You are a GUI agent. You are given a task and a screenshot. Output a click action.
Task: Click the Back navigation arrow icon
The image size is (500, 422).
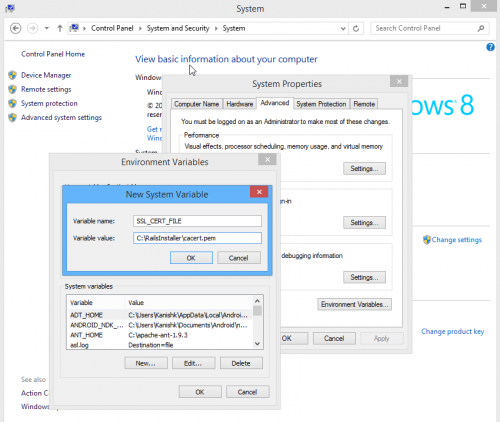[x=15, y=28]
